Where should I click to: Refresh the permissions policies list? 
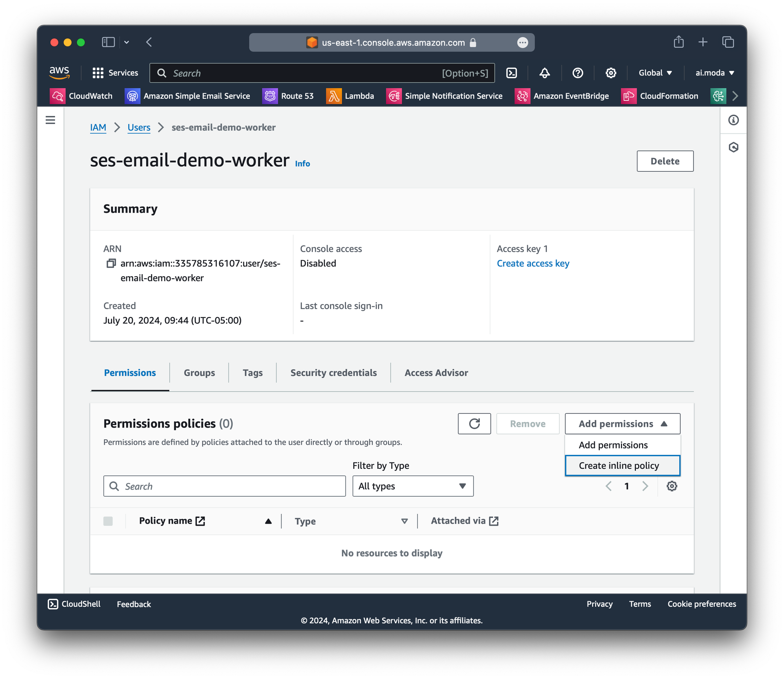[474, 424]
